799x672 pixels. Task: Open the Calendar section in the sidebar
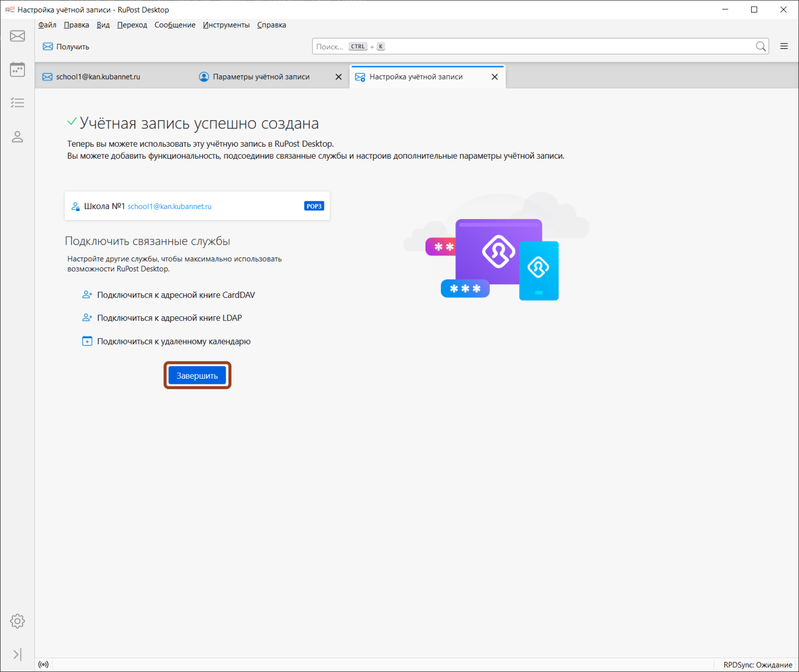click(x=17, y=69)
